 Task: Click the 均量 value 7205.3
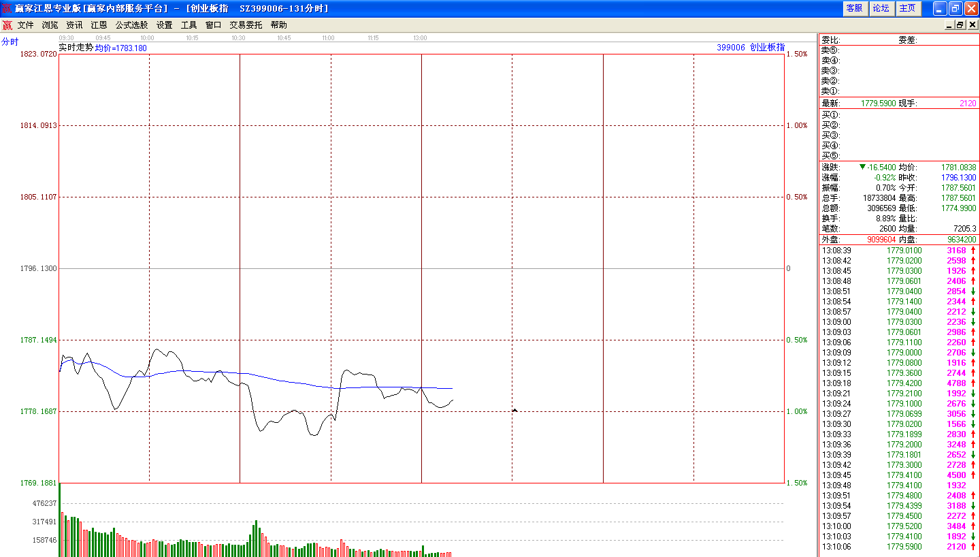pyautogui.click(x=966, y=229)
